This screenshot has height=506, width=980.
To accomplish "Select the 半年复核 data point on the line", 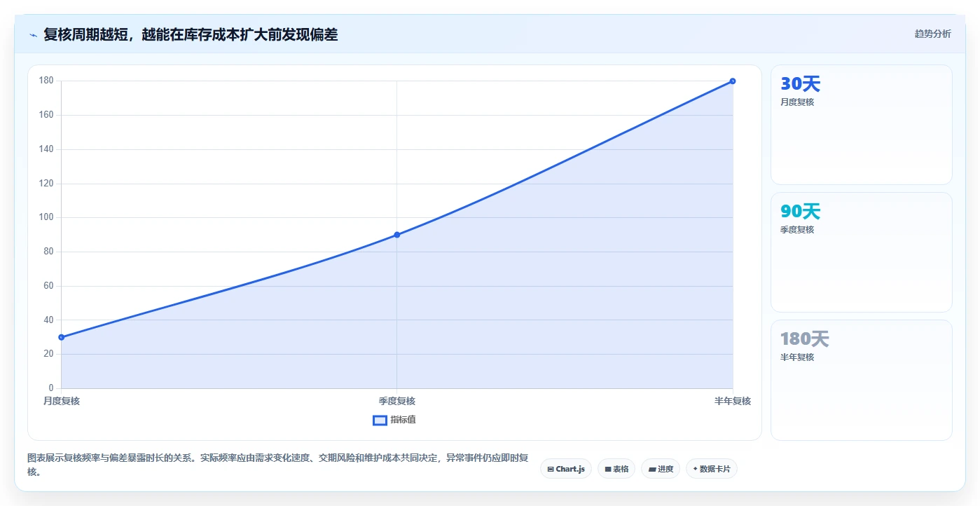I will (733, 81).
